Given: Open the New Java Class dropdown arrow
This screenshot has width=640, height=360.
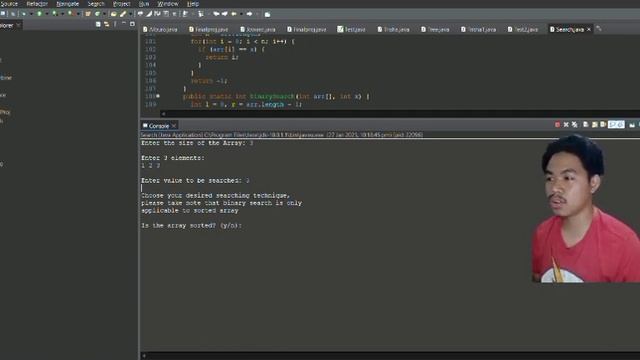Looking at the screenshot, I should (x=104, y=14).
